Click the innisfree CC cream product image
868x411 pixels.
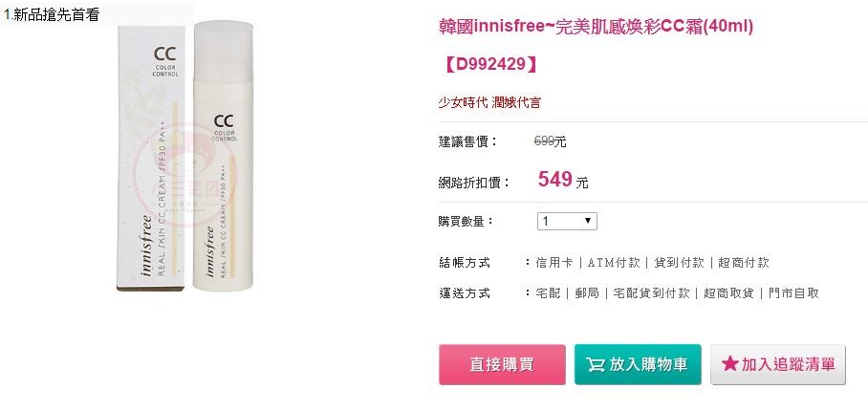click(185, 156)
